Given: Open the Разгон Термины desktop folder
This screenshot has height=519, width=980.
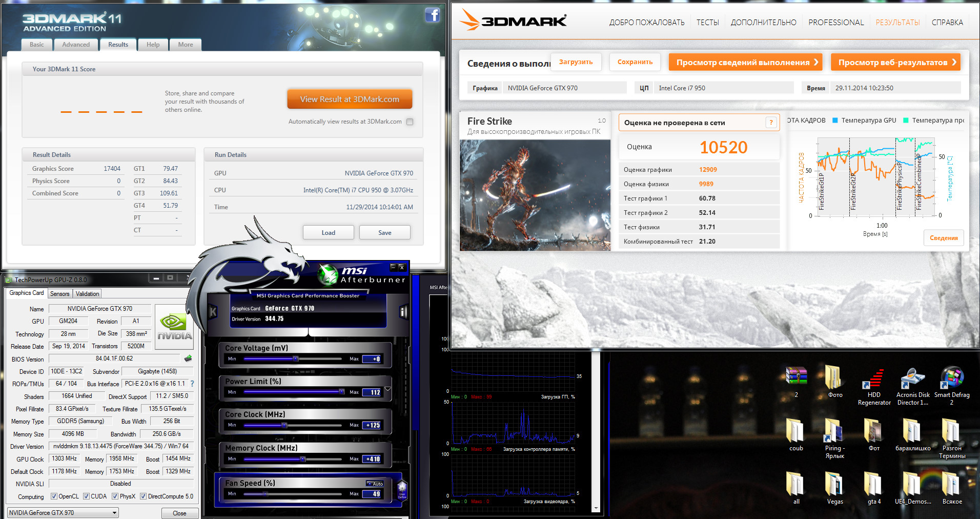Looking at the screenshot, I should pyautogui.click(x=952, y=439).
